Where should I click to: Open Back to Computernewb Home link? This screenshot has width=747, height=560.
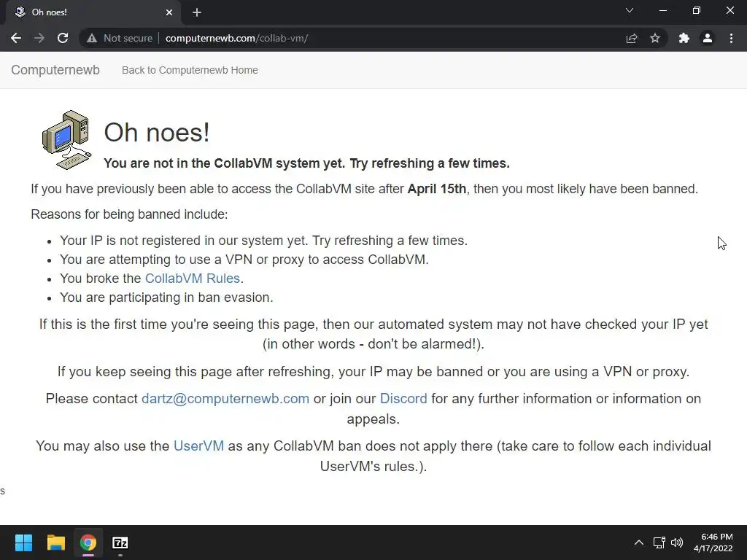click(x=190, y=70)
